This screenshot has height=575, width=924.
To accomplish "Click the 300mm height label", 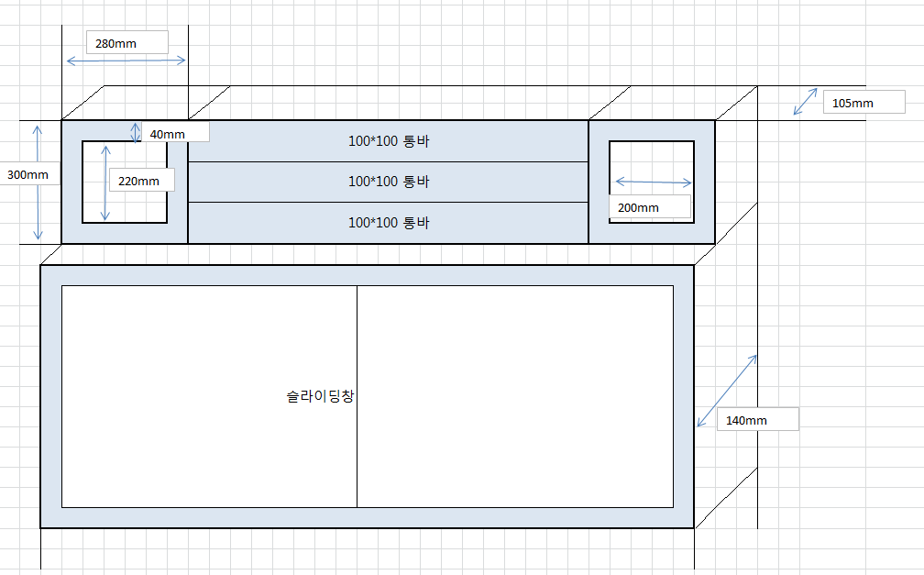I will (29, 174).
